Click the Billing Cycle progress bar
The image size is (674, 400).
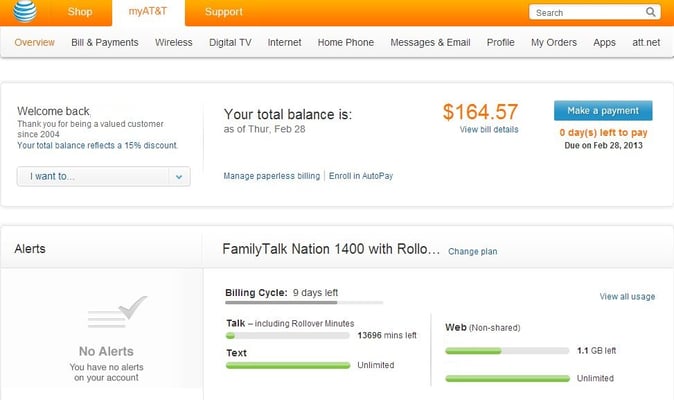304,302
